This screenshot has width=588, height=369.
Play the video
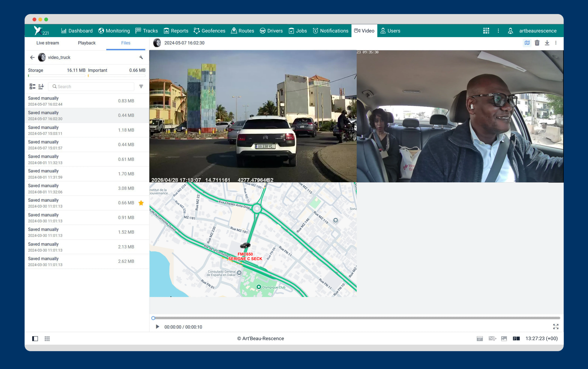157,327
